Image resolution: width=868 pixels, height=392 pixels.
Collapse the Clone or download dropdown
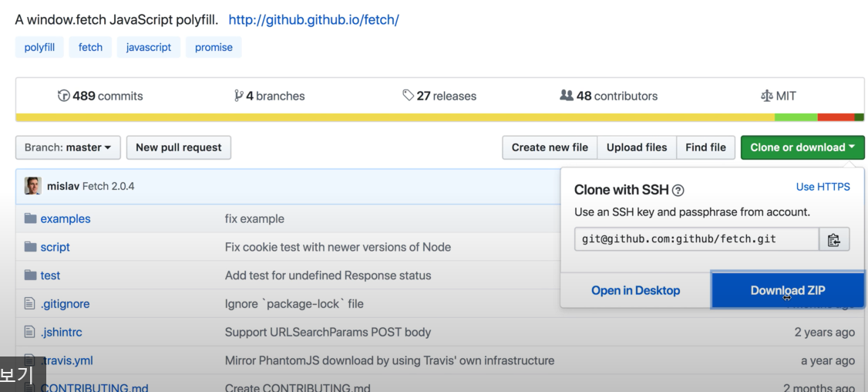[x=802, y=147]
